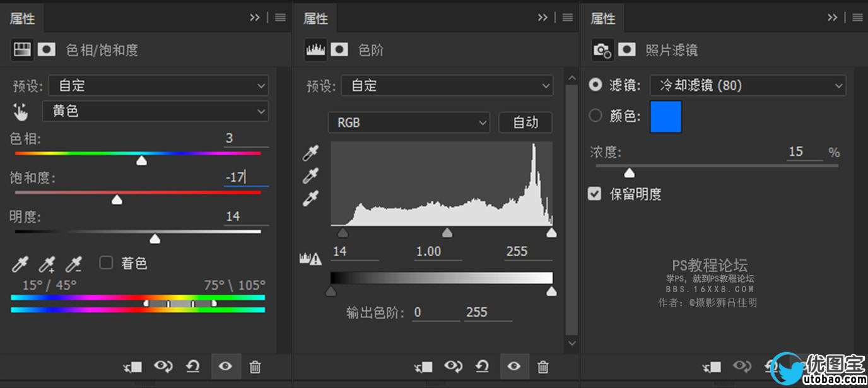This screenshot has width=868, height=388.
Task: Open the RGB channel dropdown
Action: [408, 122]
